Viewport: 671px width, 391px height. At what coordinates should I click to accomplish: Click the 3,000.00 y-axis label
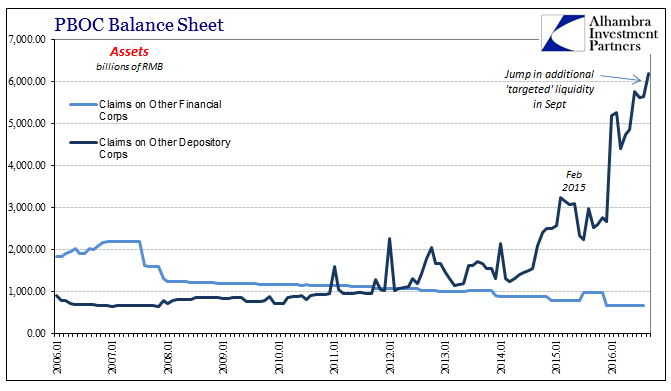[27, 207]
